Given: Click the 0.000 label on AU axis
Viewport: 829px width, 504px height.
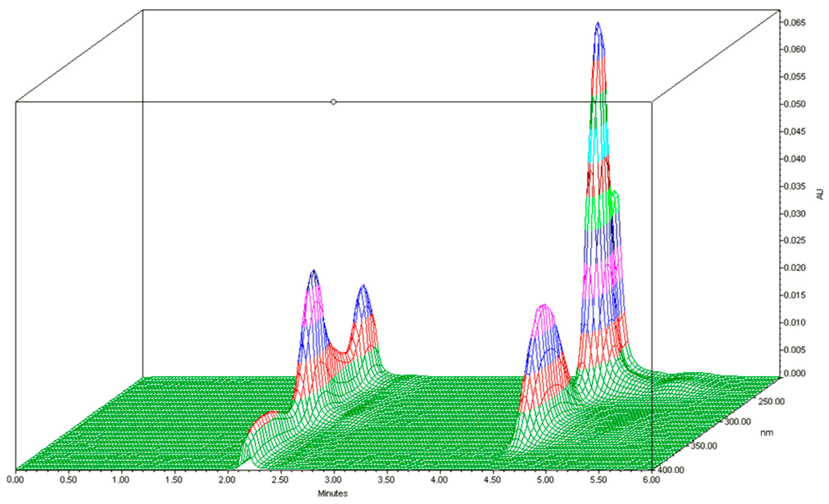Looking at the screenshot, I should click(x=794, y=373).
